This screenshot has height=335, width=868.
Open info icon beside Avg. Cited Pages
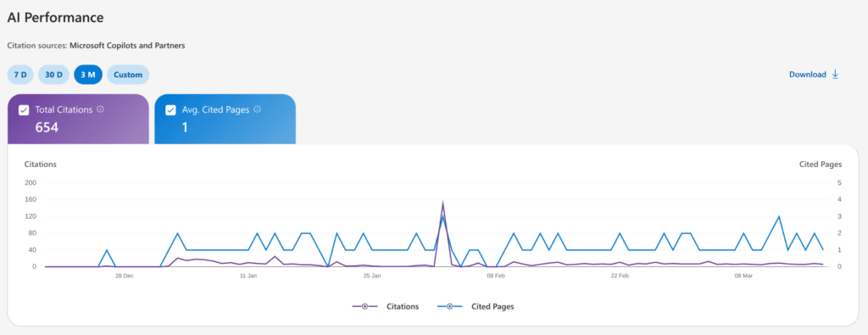[257, 109]
